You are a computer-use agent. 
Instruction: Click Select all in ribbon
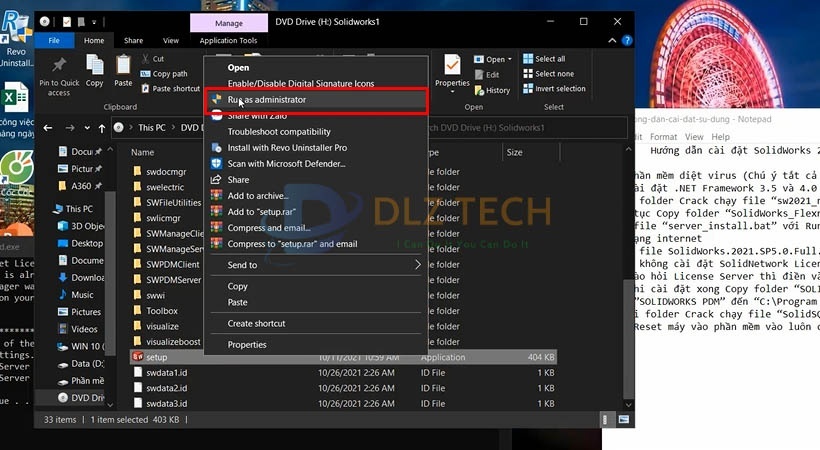(544, 59)
